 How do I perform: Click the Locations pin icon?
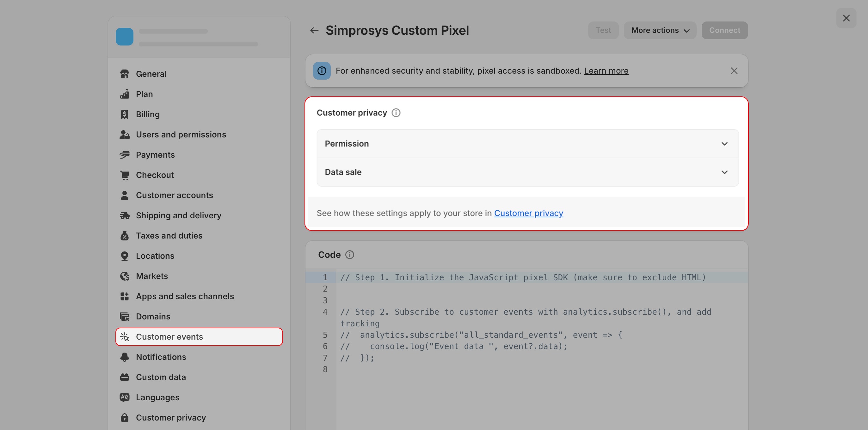pyautogui.click(x=124, y=256)
